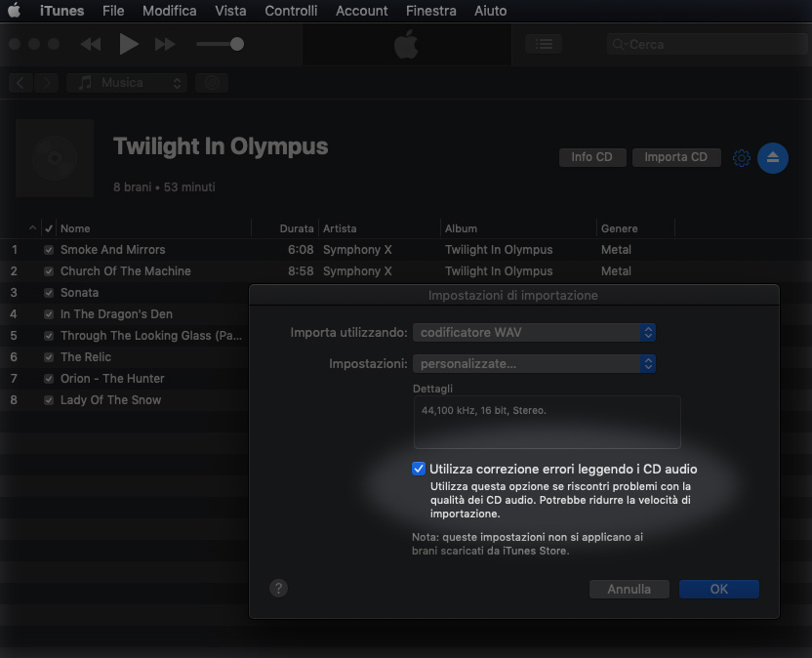Open the Musica library dropdown
This screenshot has height=658, width=812.
[x=127, y=83]
